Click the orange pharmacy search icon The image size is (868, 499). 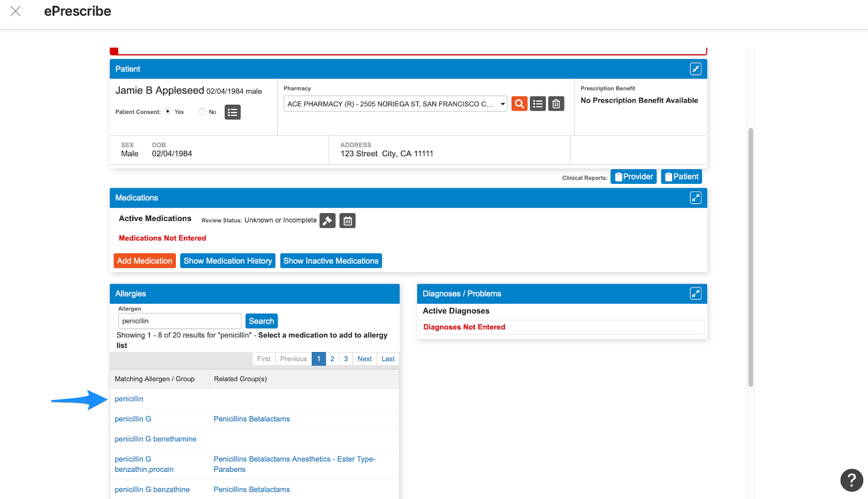coord(519,104)
